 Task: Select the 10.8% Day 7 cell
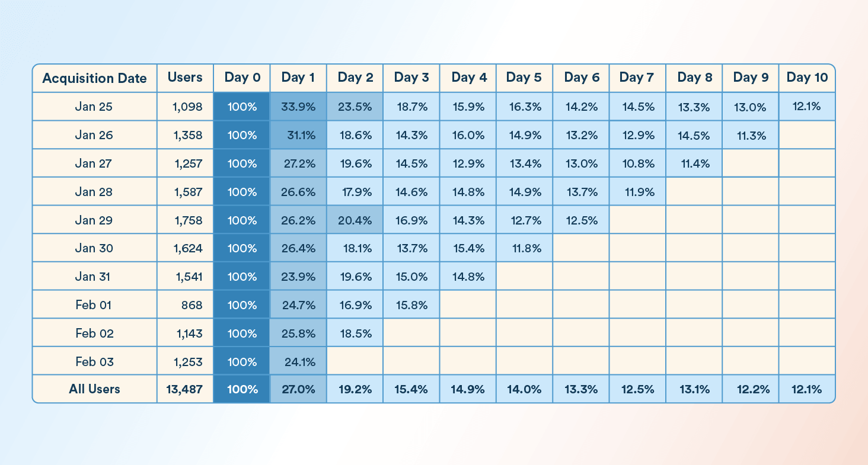pos(637,163)
